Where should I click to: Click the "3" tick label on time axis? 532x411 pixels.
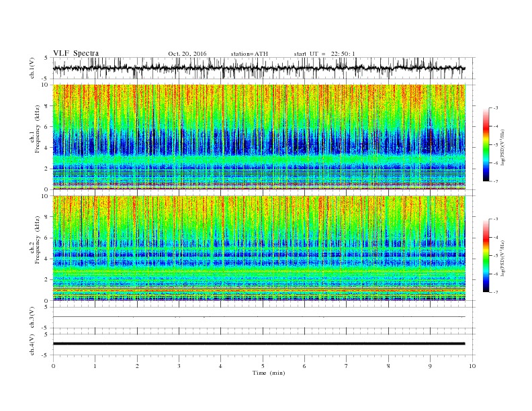coord(179,366)
